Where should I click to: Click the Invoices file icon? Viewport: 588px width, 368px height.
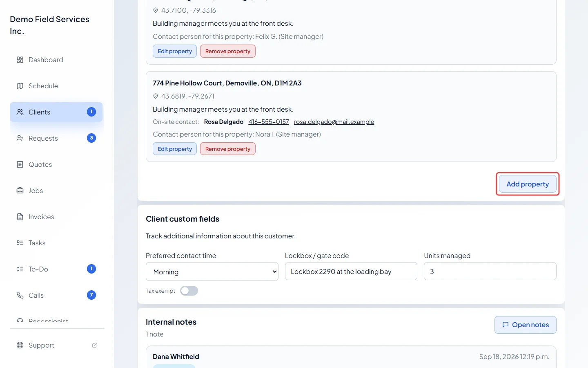(x=20, y=217)
